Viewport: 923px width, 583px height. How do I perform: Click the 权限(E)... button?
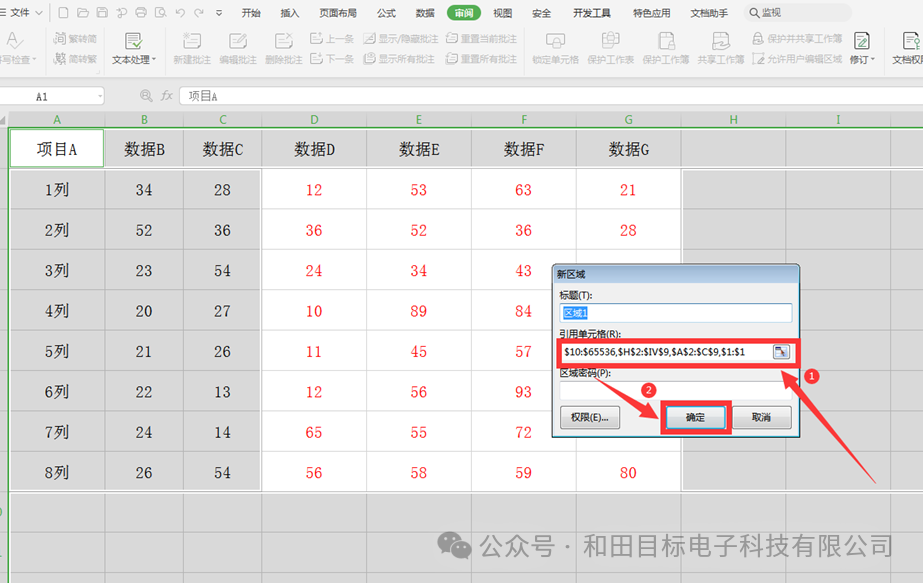590,417
